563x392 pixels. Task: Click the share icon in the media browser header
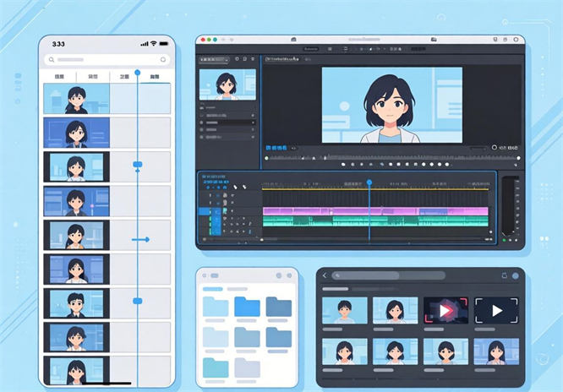pos(504,275)
